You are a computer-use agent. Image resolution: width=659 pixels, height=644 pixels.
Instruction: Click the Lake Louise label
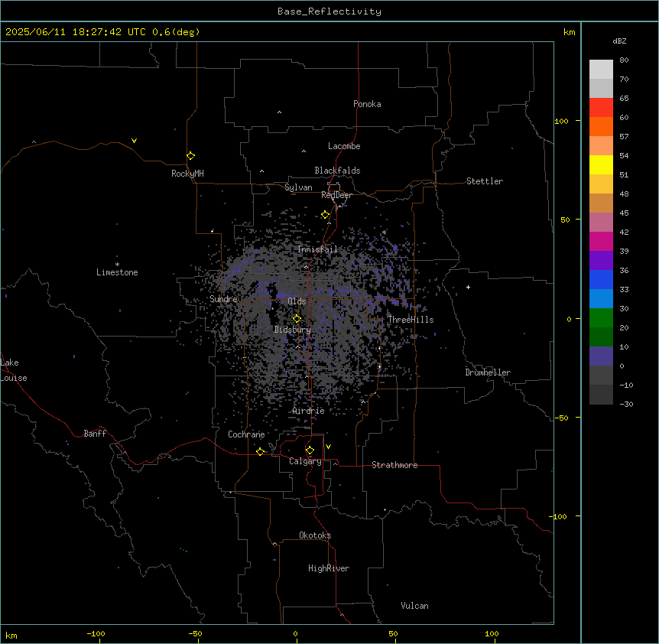(x=14, y=370)
